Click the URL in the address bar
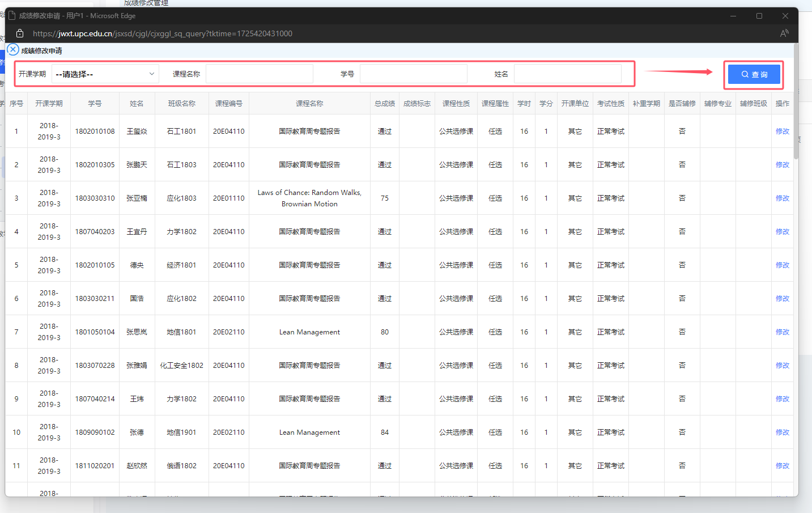This screenshot has height=513, width=812. pyautogui.click(x=163, y=33)
